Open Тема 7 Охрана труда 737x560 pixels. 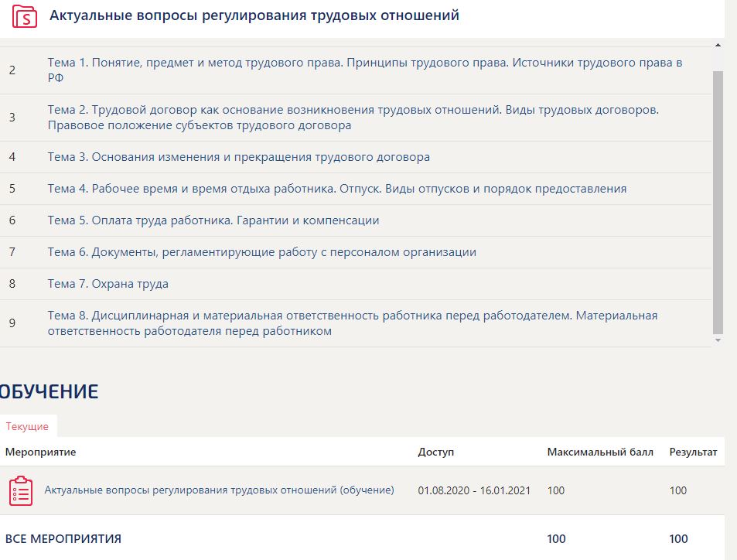click(107, 284)
